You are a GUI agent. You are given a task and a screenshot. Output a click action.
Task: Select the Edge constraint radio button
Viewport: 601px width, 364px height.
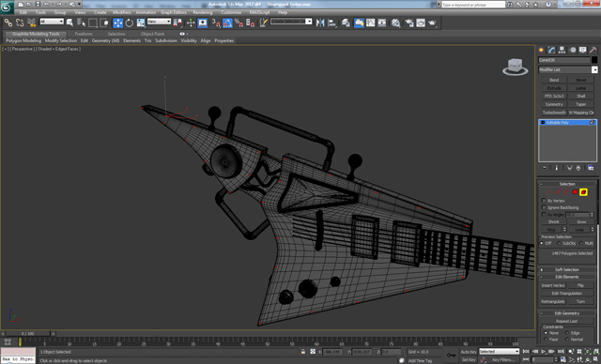pyautogui.click(x=567, y=333)
